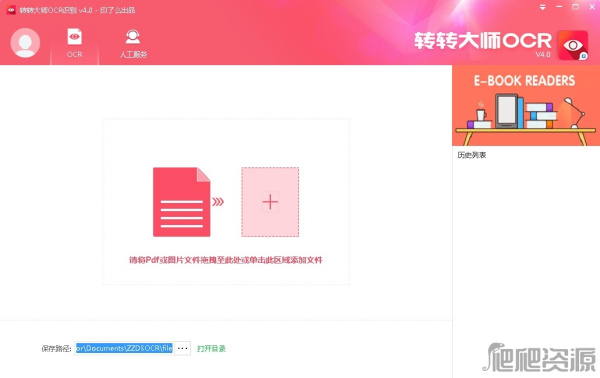Open directory via 打开目录 link
This screenshot has width=600, height=378.
[x=211, y=349]
